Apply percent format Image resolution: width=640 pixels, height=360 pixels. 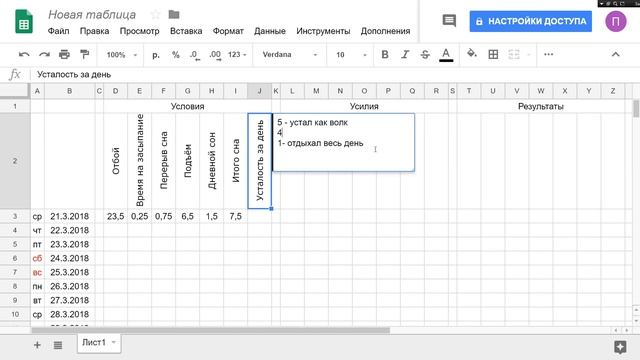pyautogui.click(x=176, y=55)
